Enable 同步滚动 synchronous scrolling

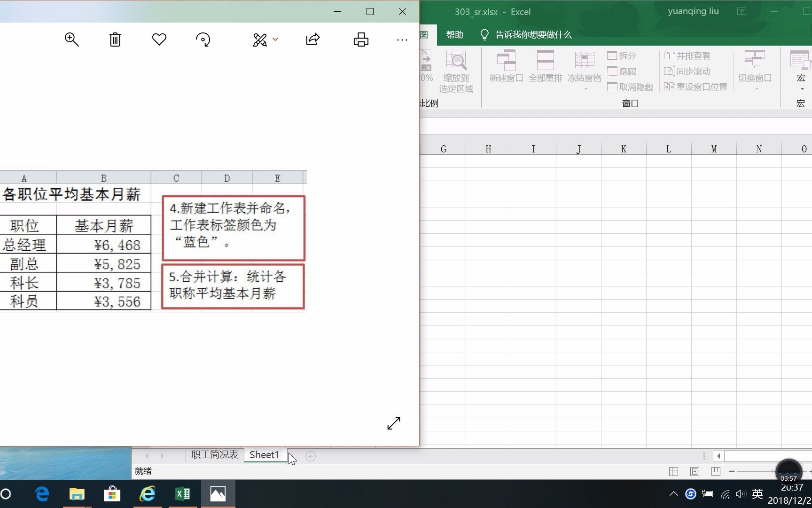coord(687,71)
